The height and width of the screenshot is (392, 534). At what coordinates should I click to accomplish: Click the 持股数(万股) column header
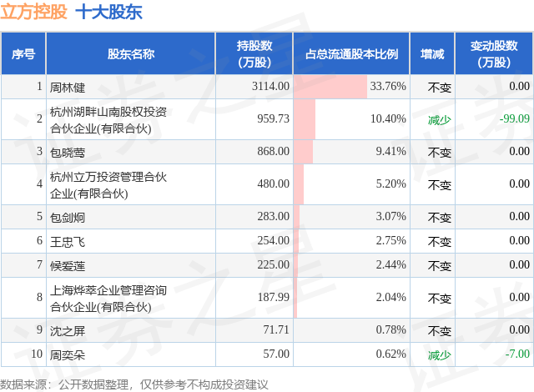pyautogui.click(x=254, y=53)
